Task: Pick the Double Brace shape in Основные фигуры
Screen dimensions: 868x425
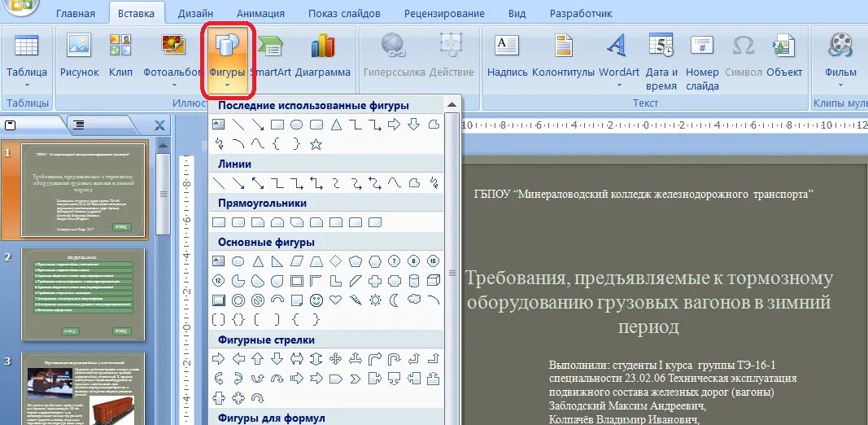Action: point(238,320)
